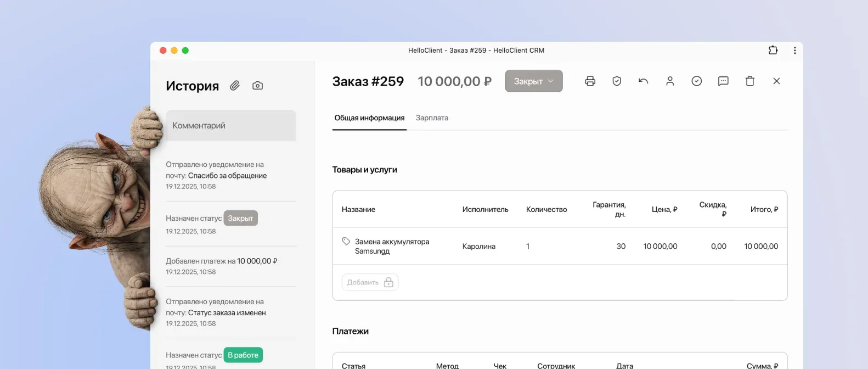The image size is (868, 369).
Task: Print the order with printer icon
Action: pyautogui.click(x=590, y=81)
